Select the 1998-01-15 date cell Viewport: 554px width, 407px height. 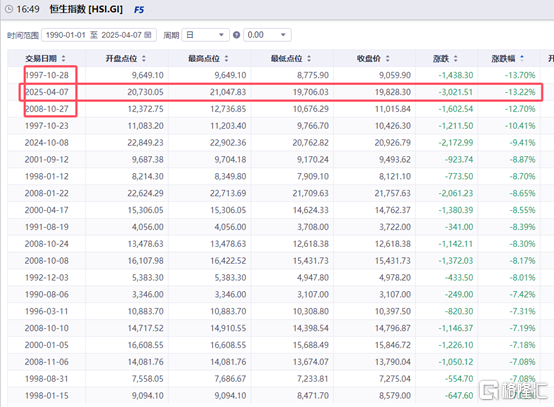(x=47, y=396)
